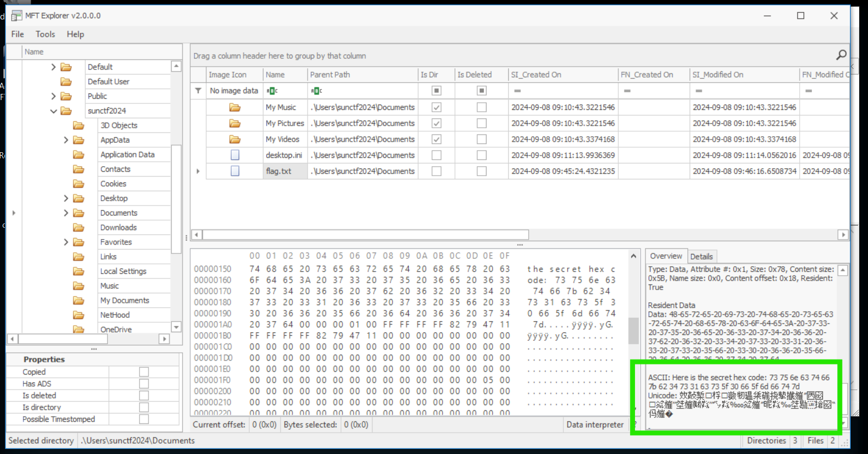The image size is (868, 454).
Task: Click the FN_Created On equals filter operator
Action: [627, 91]
